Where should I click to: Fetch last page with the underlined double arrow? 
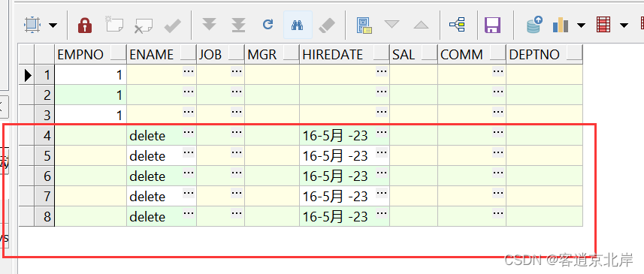coord(238,25)
